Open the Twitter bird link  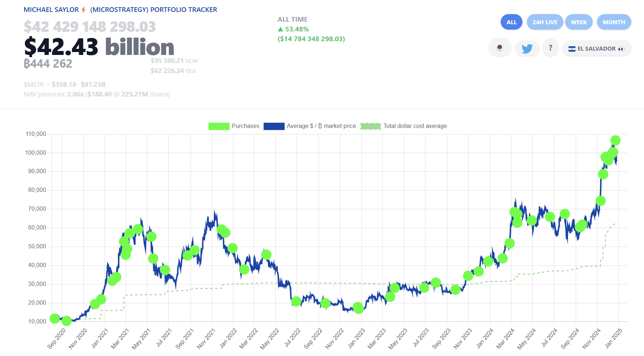(527, 48)
